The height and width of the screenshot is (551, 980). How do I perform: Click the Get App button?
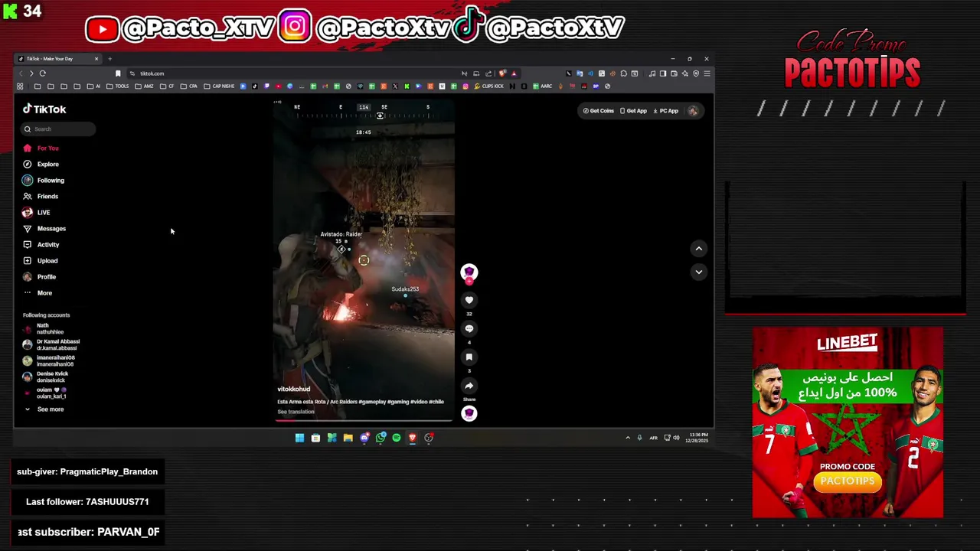pos(633,111)
